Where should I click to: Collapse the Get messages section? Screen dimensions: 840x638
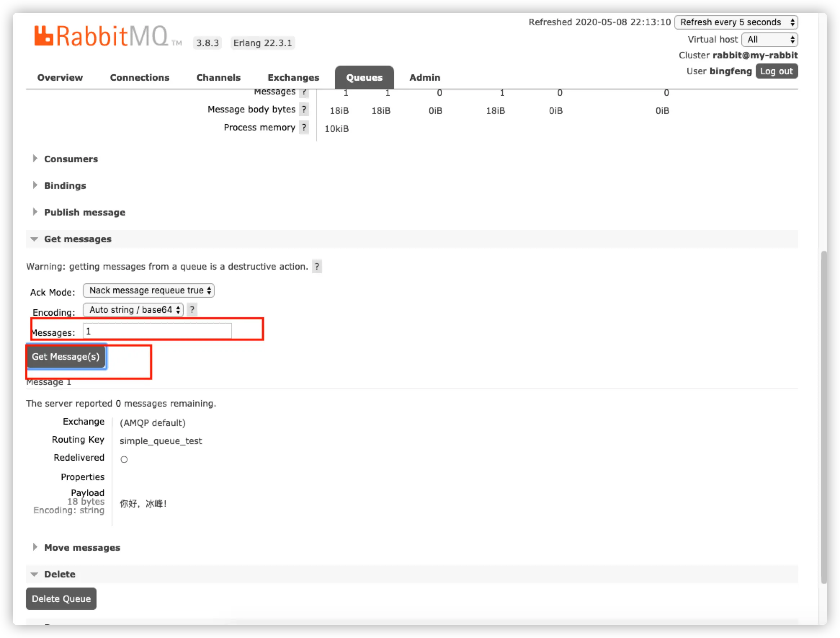77,239
